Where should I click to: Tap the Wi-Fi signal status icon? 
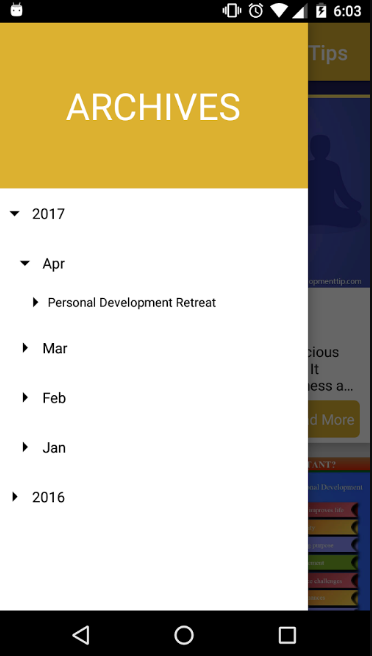coord(278,10)
